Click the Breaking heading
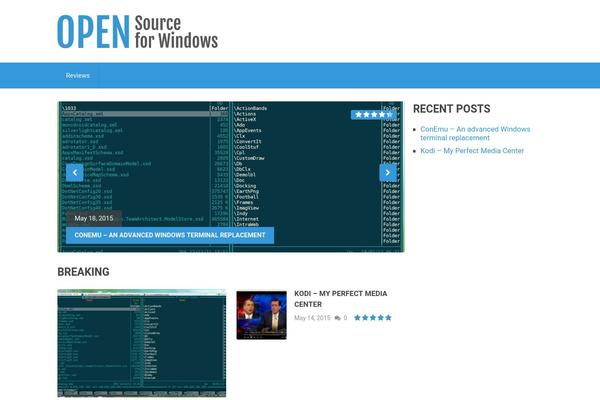 click(x=83, y=272)
